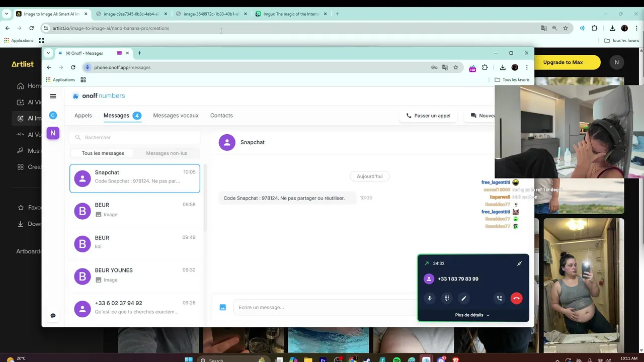Open the BEUR YOUNES conversation
Image resolution: width=644 pixels, height=362 pixels.
tap(135, 276)
